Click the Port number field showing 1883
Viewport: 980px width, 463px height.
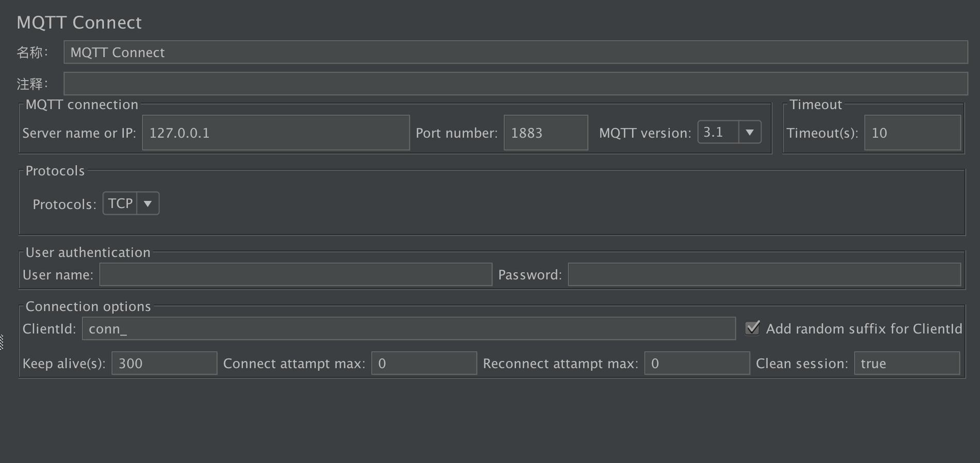point(546,133)
